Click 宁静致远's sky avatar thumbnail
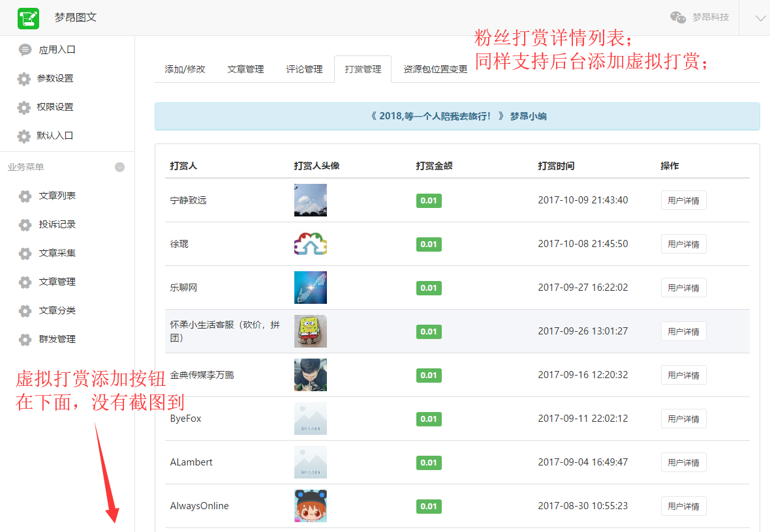770x532 pixels. 311,200
